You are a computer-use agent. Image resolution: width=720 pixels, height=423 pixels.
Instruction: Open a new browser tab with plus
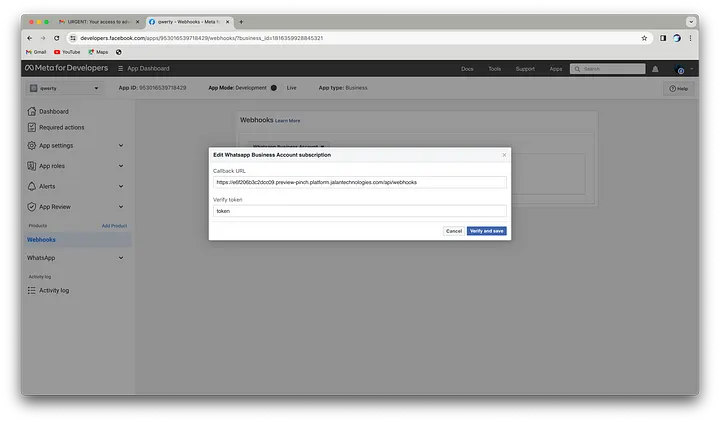click(241, 22)
